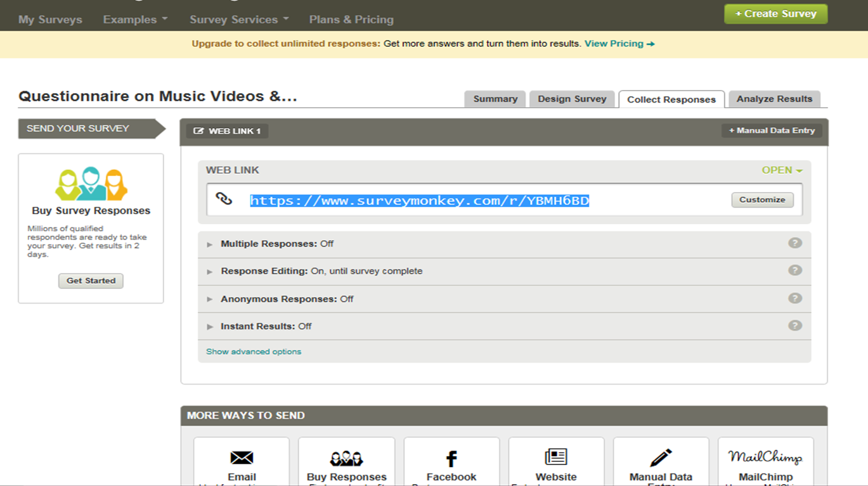
Task: Click the Email envelope icon
Action: pos(242,457)
